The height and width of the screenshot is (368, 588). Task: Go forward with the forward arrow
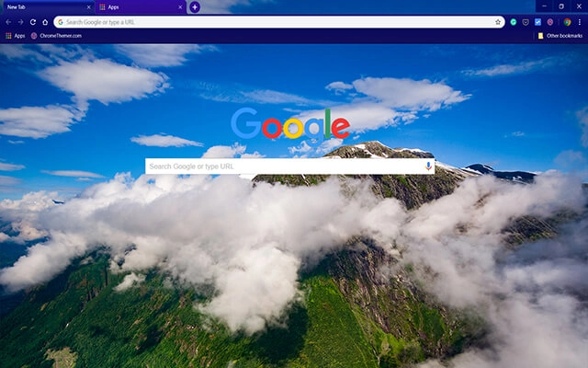pos(20,22)
